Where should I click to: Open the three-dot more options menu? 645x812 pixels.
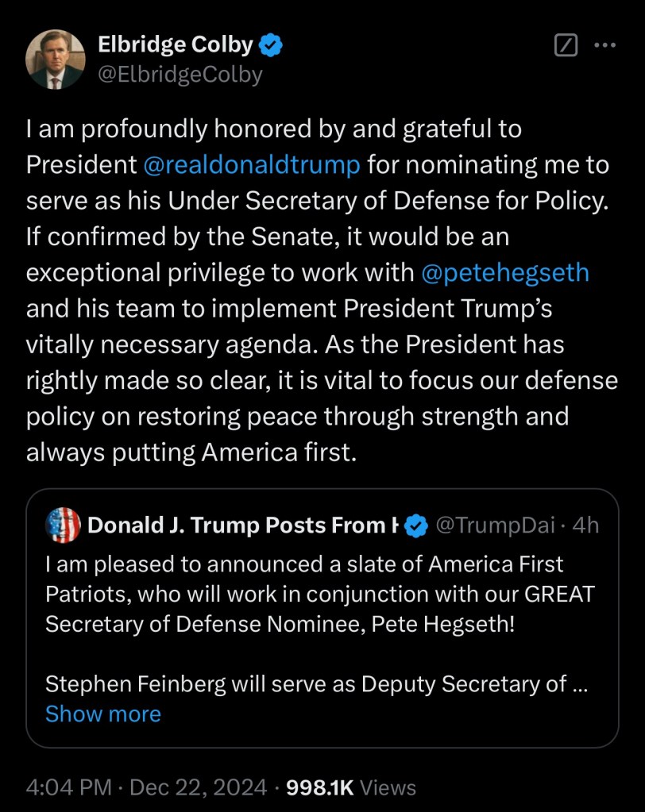[x=605, y=46]
